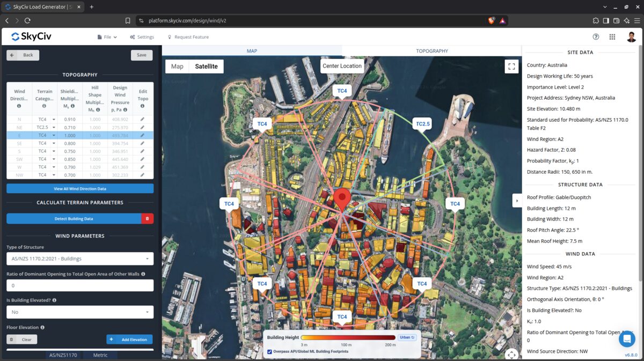Click the Clear floor elevation button
Viewport: 644px width, 361px height.
coord(22,340)
